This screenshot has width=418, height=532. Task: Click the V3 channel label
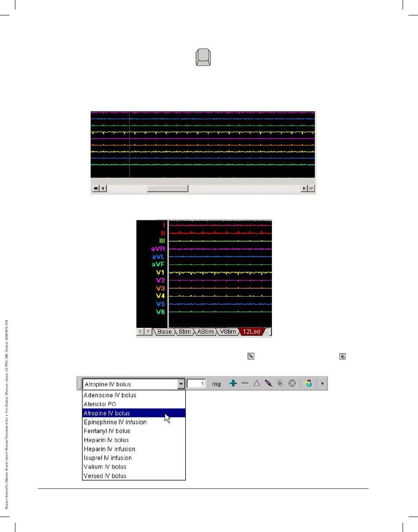(x=161, y=288)
